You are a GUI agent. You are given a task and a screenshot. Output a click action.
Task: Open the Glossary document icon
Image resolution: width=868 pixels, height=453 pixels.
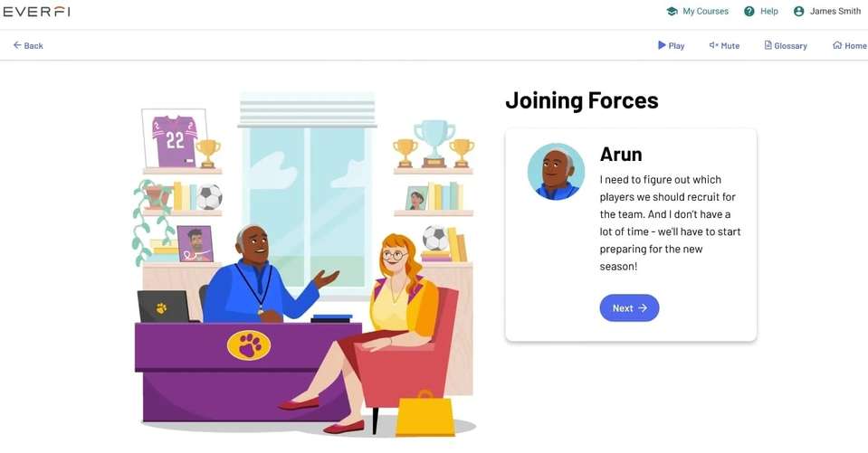(768, 45)
